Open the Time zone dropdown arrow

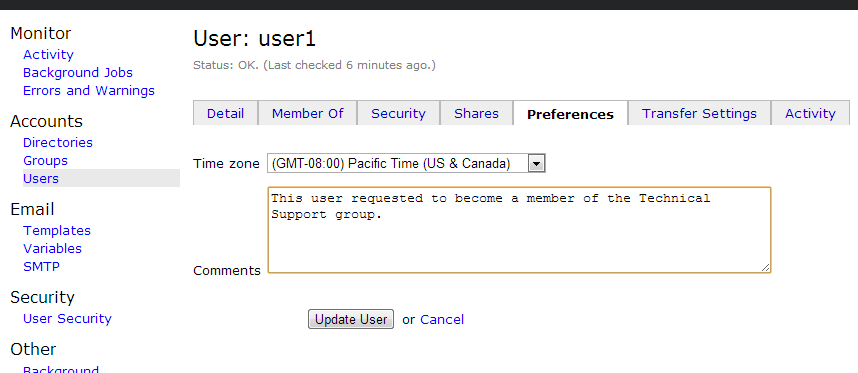[537, 164]
